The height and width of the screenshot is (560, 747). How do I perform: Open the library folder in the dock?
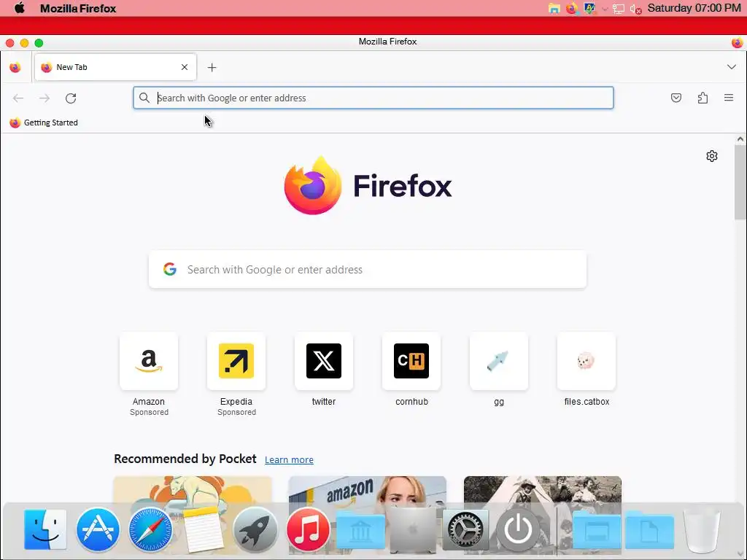point(360,531)
